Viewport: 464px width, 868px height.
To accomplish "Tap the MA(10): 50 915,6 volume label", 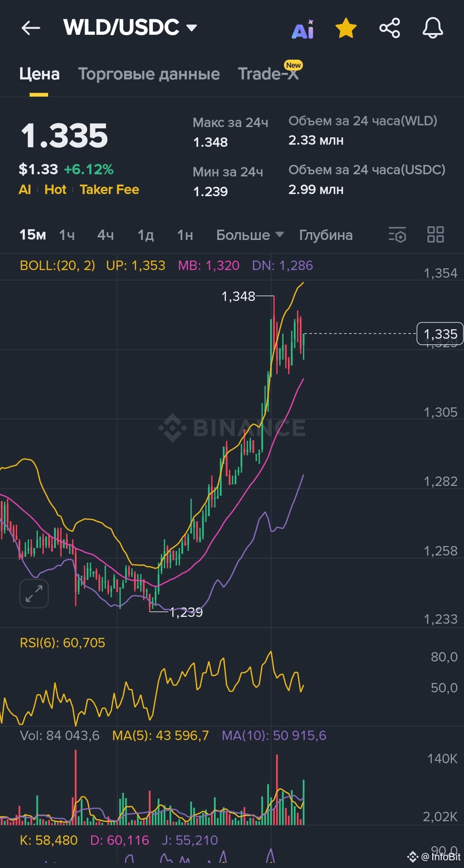I will click(x=274, y=735).
